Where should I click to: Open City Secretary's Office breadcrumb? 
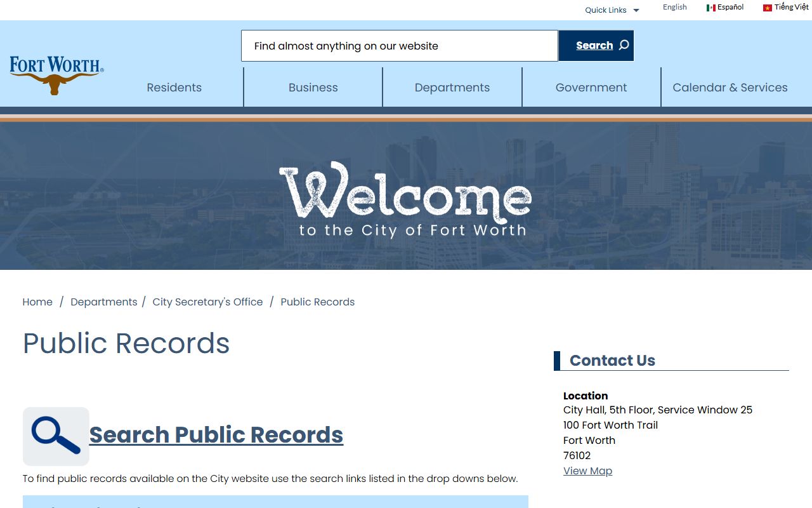click(207, 302)
